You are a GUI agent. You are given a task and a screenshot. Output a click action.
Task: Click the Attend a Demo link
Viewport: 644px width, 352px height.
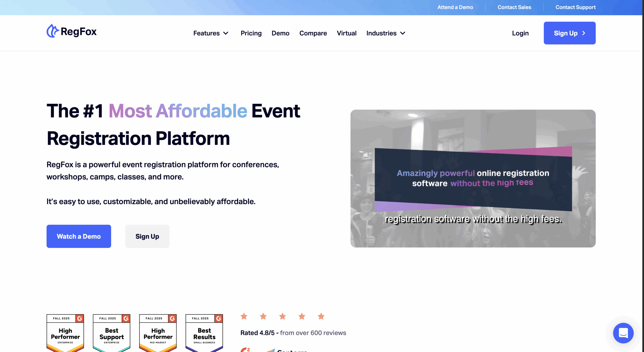pos(455,7)
